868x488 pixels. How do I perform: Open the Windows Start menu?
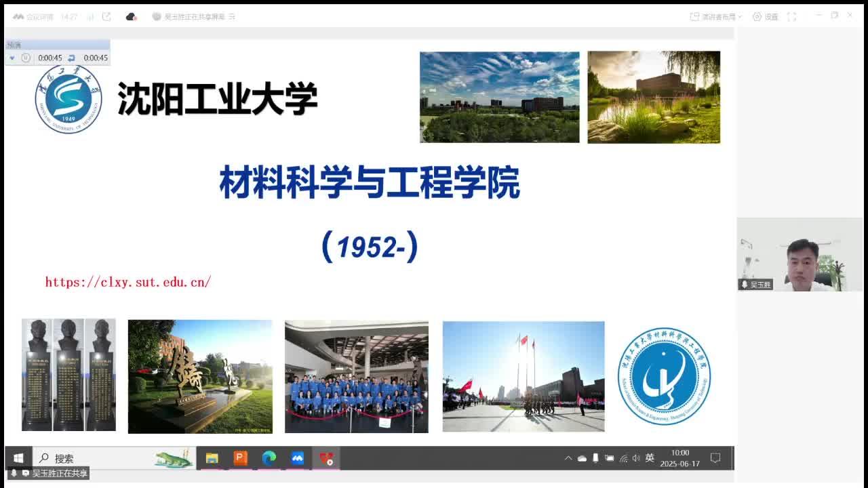[x=18, y=458]
